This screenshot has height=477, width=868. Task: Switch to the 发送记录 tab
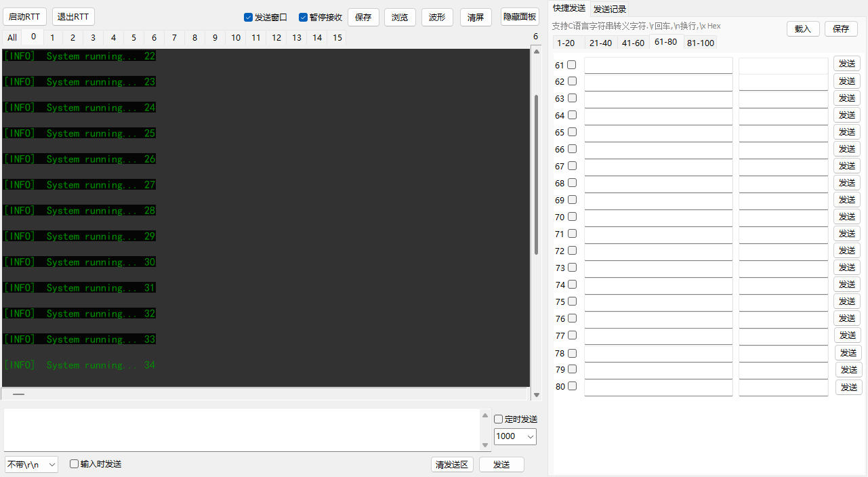point(608,9)
